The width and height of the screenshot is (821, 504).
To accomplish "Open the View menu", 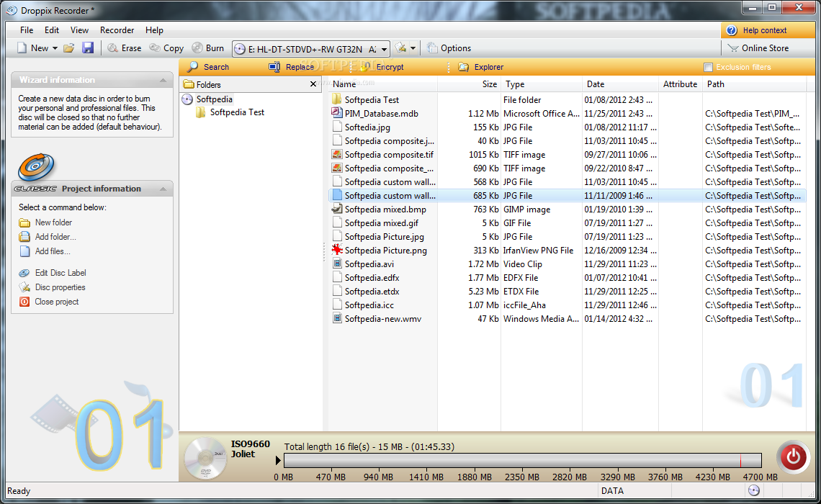I will [80, 30].
